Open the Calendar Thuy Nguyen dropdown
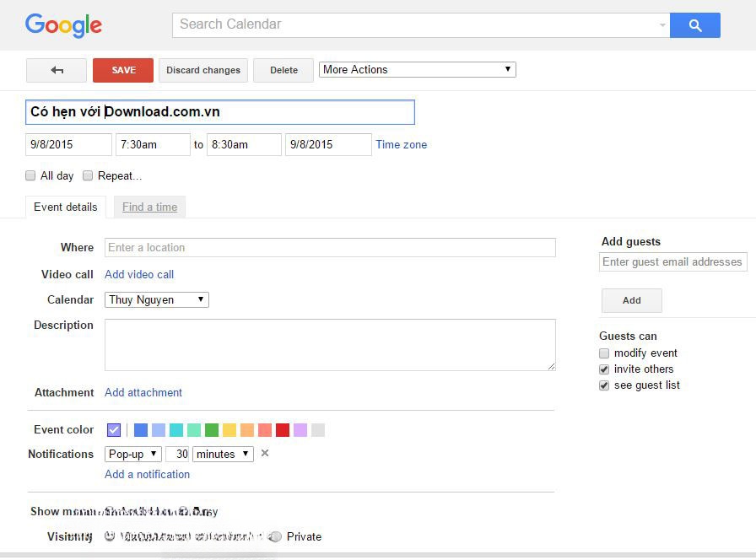The height and width of the screenshot is (560, 756). point(157,299)
